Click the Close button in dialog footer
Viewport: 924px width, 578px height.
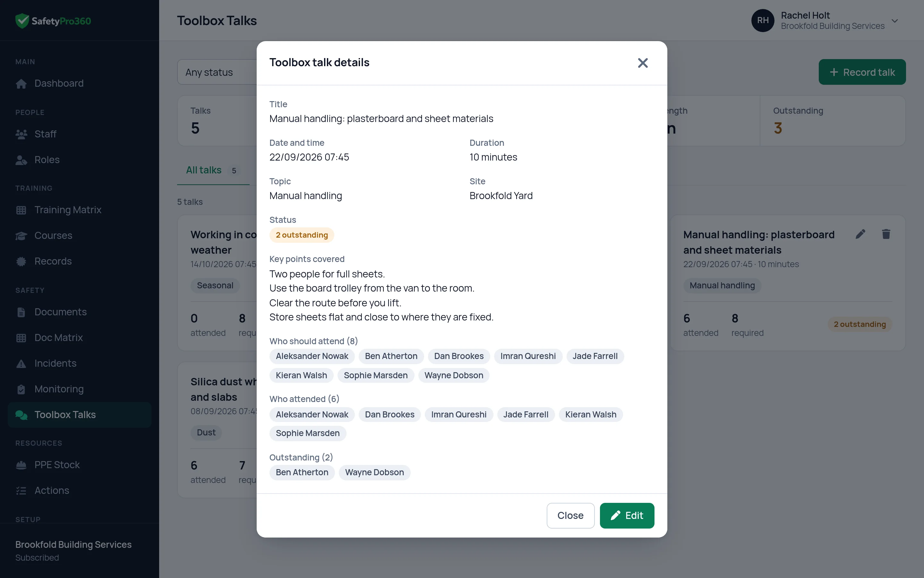(x=570, y=515)
